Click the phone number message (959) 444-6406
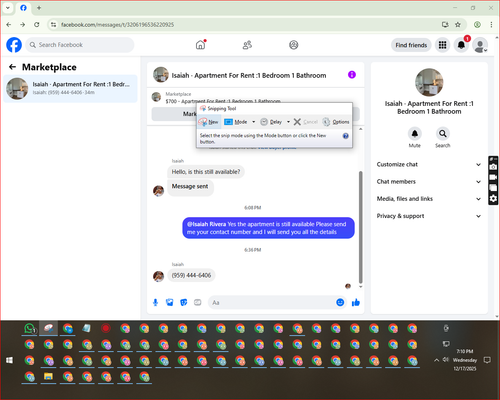Image resolution: width=500 pixels, height=400 pixels. pyautogui.click(x=191, y=275)
